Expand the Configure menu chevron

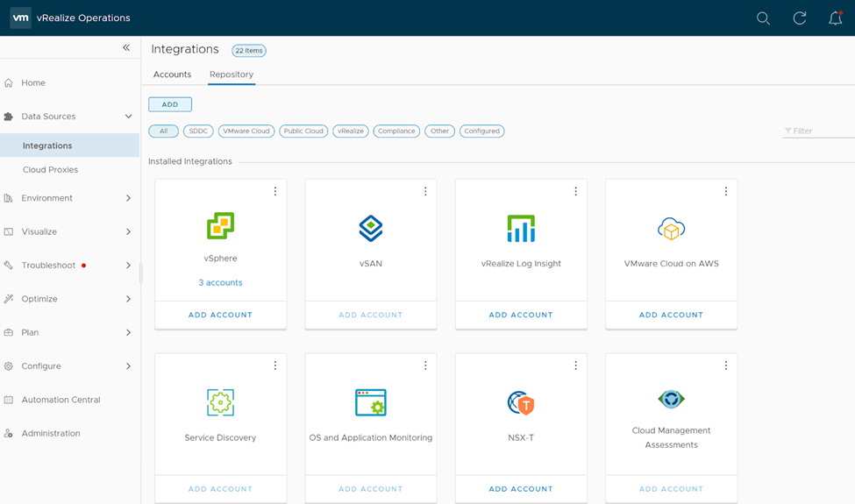[128, 366]
